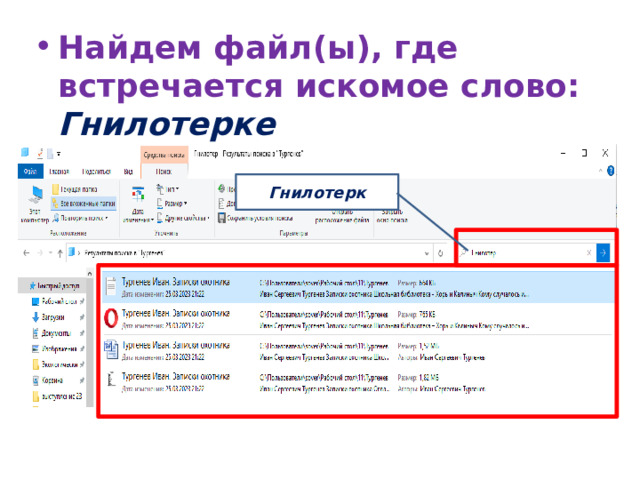Click the Forward navigation arrow

click(40, 253)
